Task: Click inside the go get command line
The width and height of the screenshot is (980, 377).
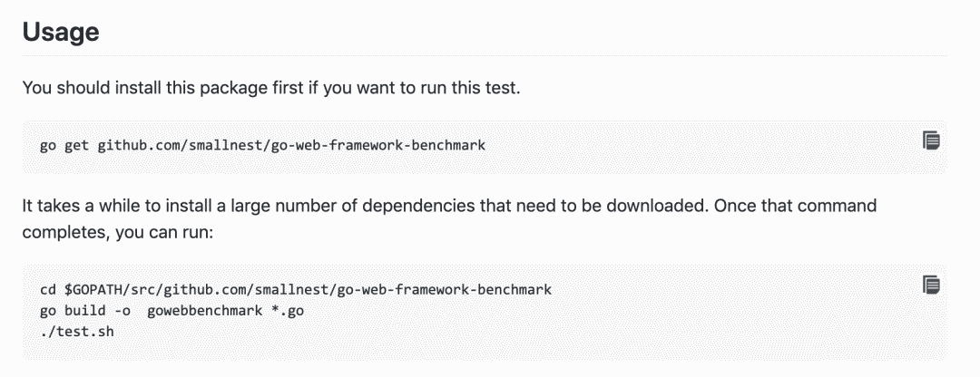Action: [x=262, y=146]
